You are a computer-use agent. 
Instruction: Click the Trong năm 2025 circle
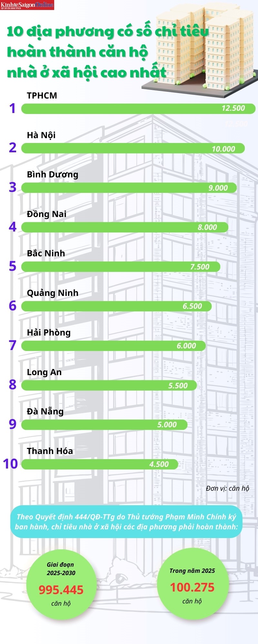[193, 583]
